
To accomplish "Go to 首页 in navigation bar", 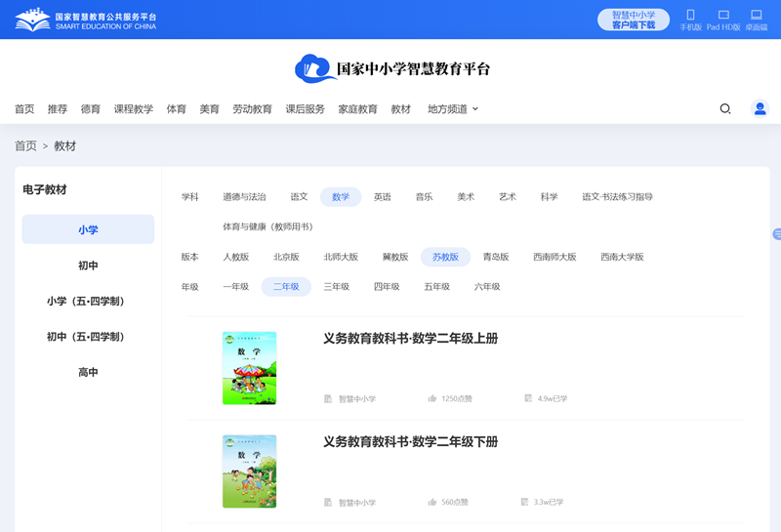I will coord(24,109).
